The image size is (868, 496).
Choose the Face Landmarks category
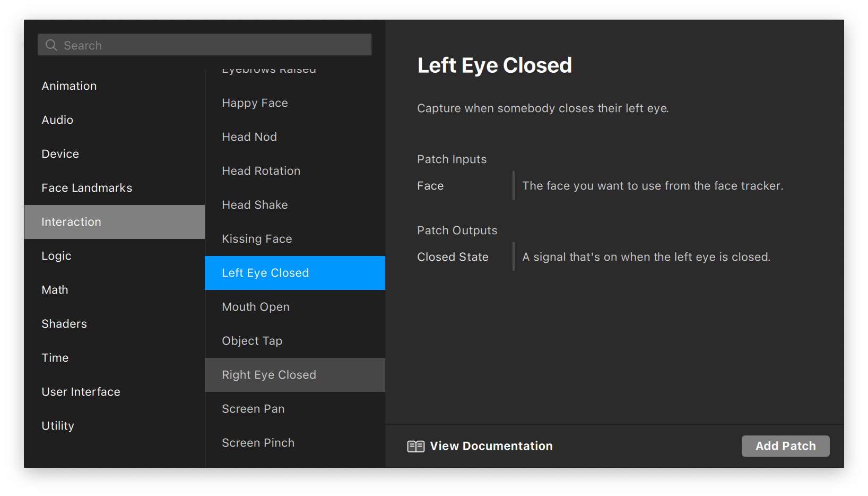[x=87, y=188]
